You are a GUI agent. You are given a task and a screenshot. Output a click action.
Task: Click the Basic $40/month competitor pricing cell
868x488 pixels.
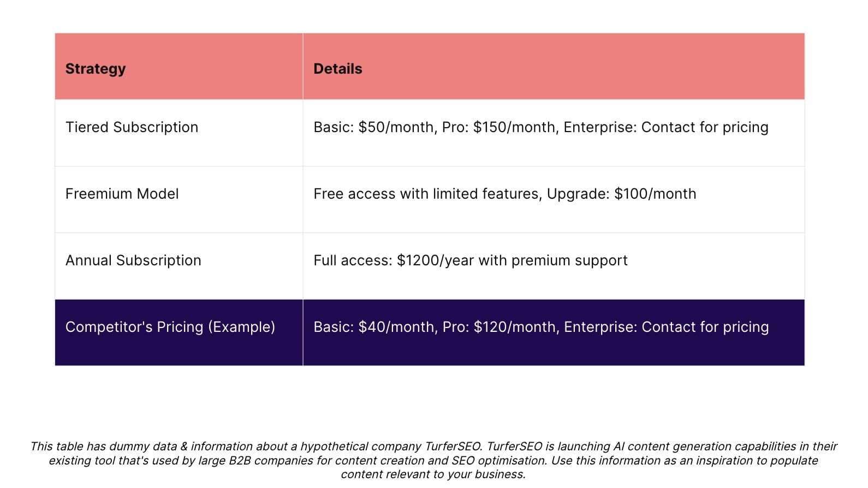pyautogui.click(x=554, y=332)
